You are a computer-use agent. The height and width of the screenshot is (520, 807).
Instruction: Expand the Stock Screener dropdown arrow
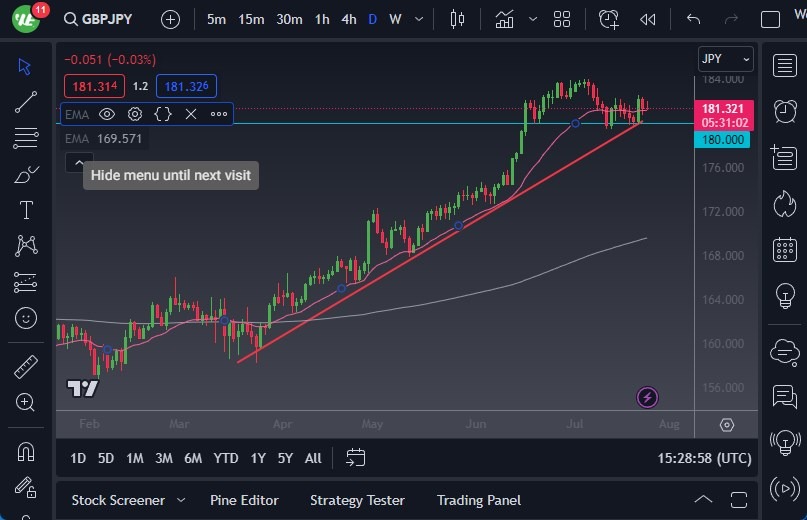click(x=181, y=500)
